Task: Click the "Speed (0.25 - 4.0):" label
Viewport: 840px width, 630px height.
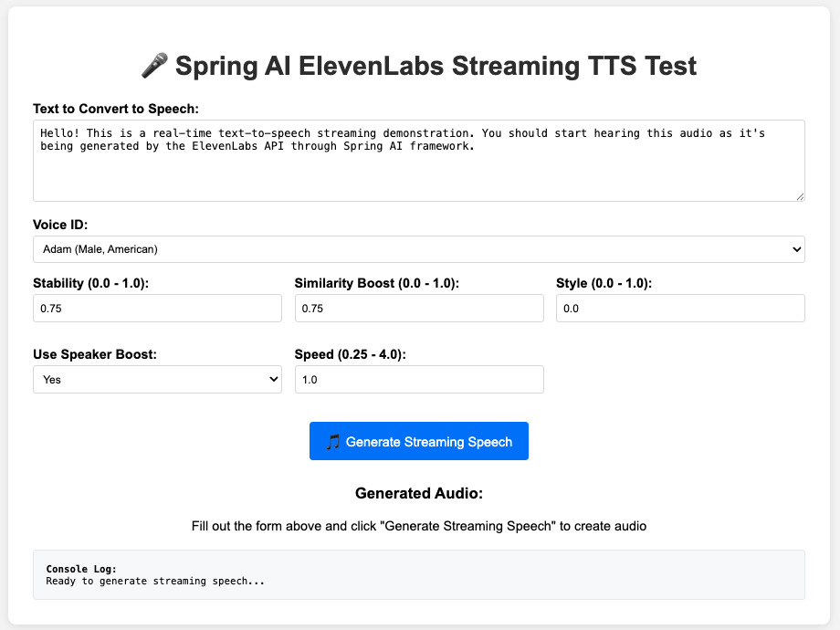Action: [350, 354]
